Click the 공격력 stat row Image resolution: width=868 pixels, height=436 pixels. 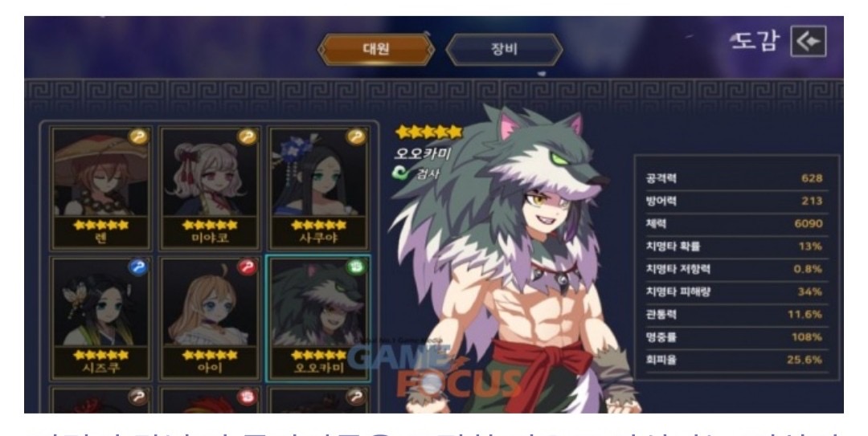(734, 178)
